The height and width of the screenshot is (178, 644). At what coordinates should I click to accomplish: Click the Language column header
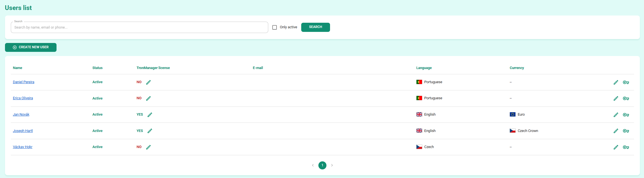point(424,68)
